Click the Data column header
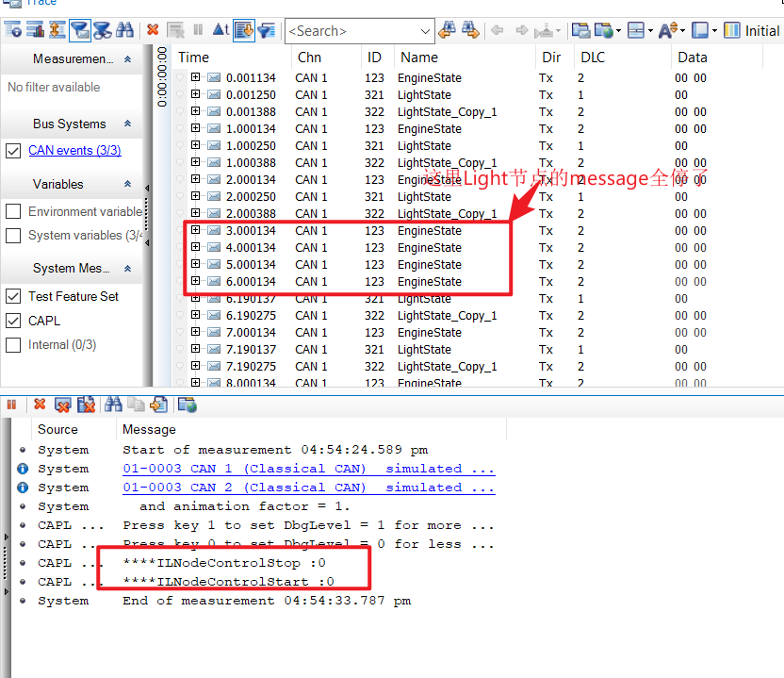Screen dimensions: 784x678 (x=692, y=58)
